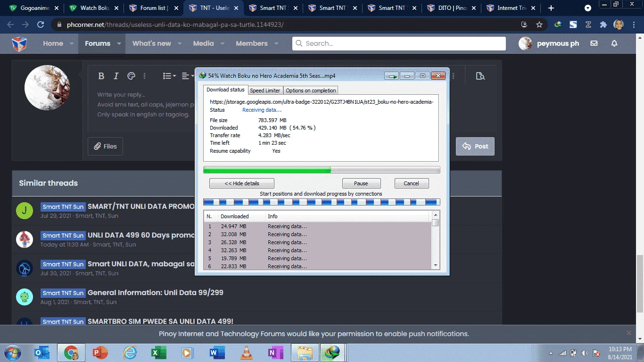Pause the download in IDM
Image resolution: width=644 pixels, height=362 pixels.
pos(361,183)
